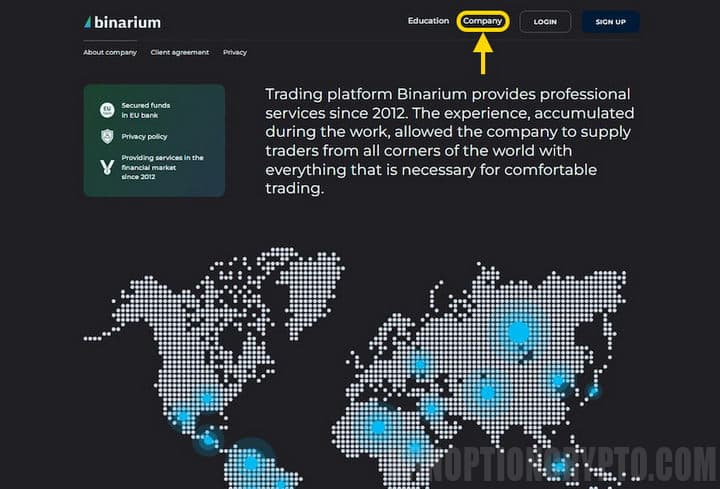Click the SIGN UP button

click(x=610, y=22)
